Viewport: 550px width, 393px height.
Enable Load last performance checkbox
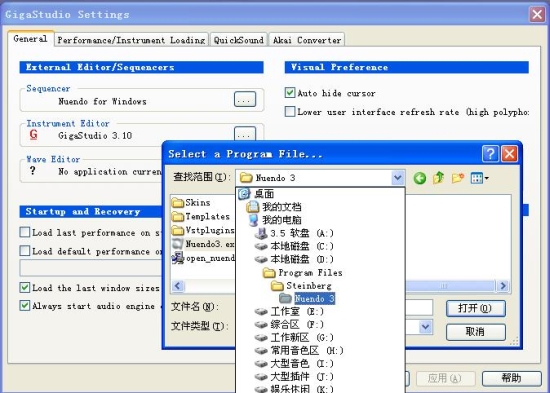coord(25,232)
